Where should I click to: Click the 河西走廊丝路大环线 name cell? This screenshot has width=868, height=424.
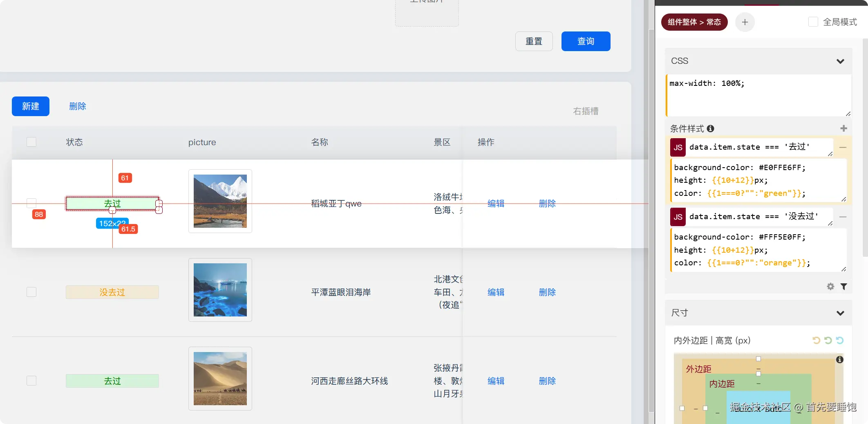click(x=349, y=381)
